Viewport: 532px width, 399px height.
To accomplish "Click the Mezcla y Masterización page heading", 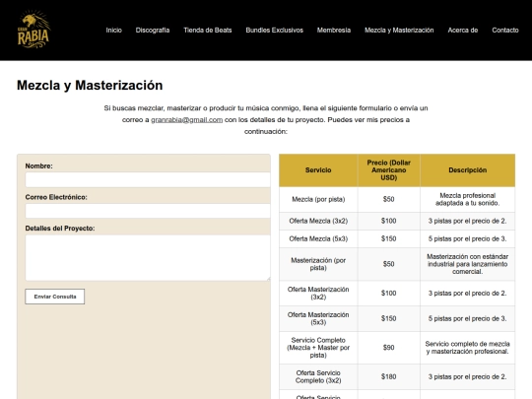I will tap(90, 85).
